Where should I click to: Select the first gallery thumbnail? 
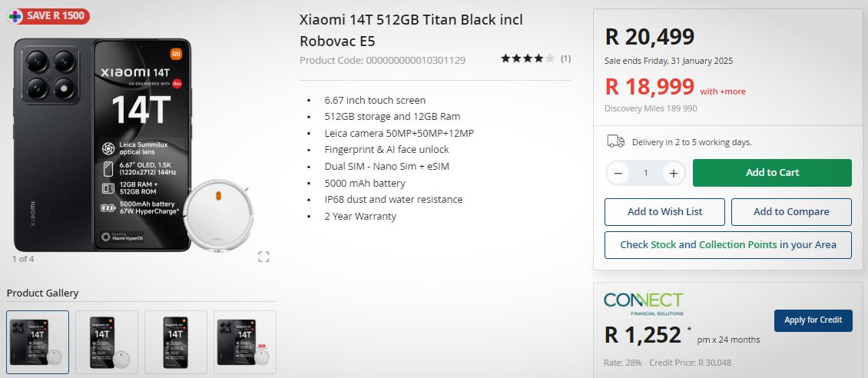click(38, 342)
